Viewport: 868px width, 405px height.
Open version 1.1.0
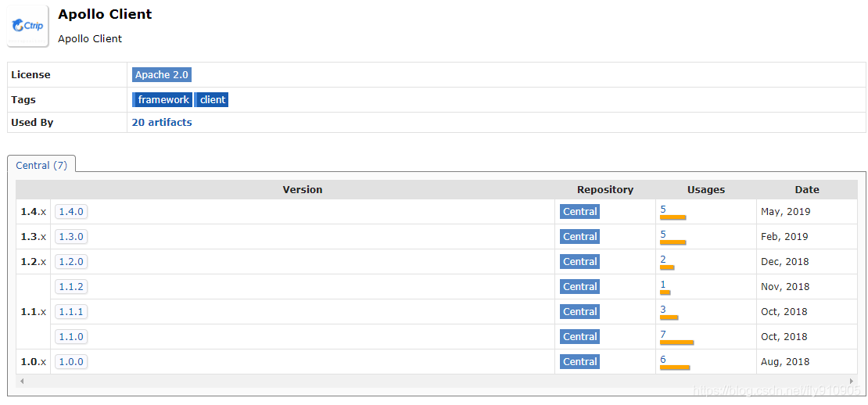tap(71, 337)
